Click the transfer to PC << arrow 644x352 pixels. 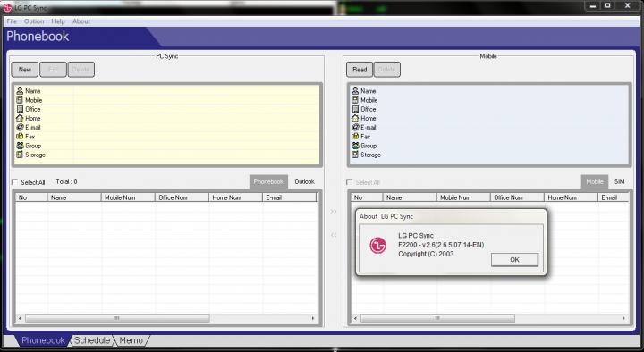(x=334, y=235)
